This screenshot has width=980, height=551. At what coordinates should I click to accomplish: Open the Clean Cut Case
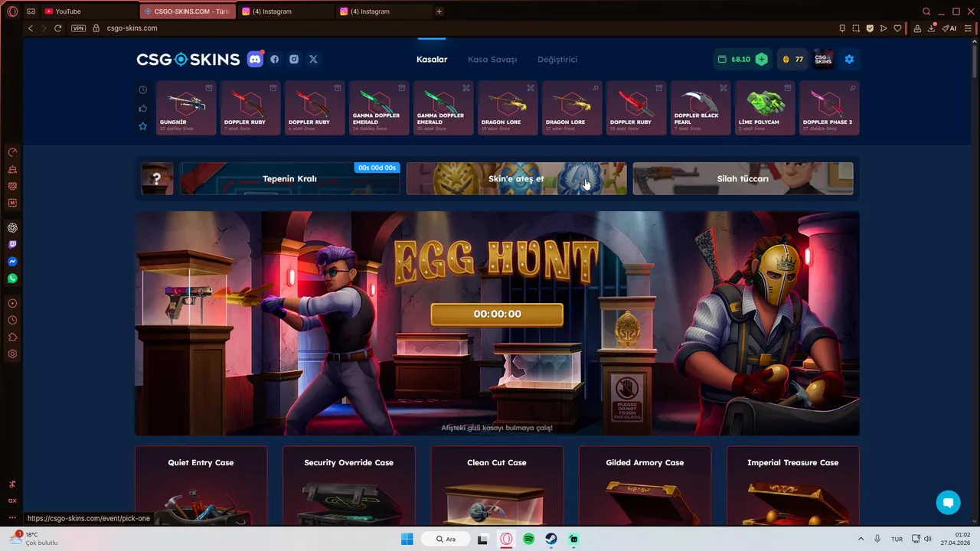click(497, 487)
